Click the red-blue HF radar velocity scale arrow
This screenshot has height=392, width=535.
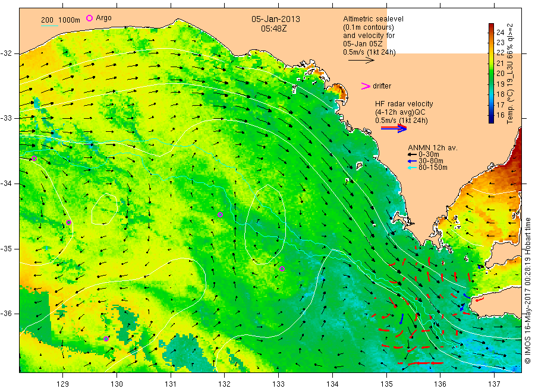click(x=394, y=128)
